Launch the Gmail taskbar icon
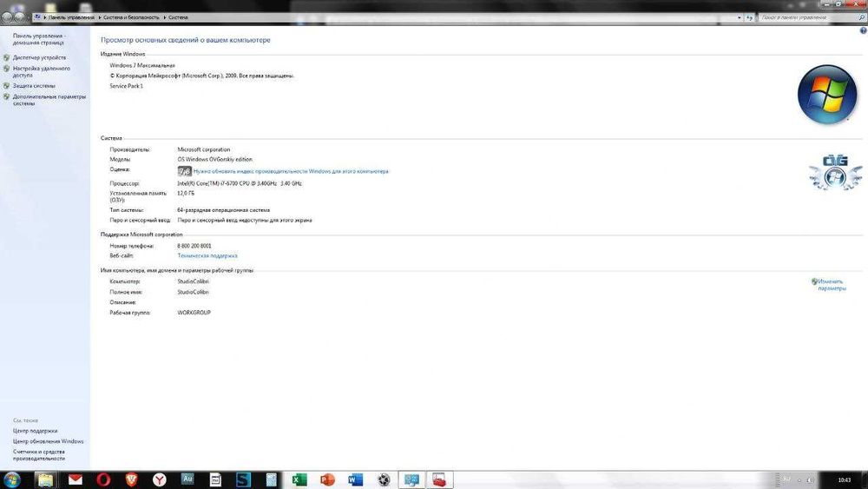868x489 pixels. point(76,479)
